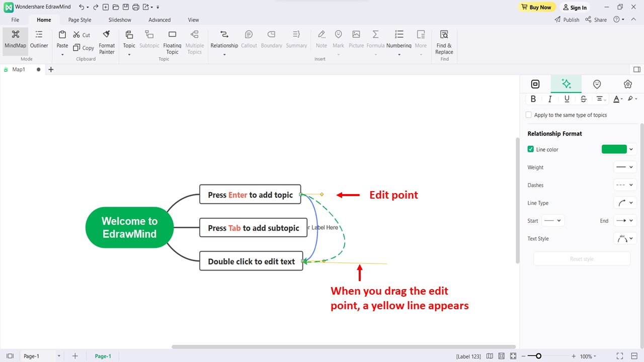Insert a Floating Topic
The width and height of the screenshot is (644, 362).
click(173, 42)
